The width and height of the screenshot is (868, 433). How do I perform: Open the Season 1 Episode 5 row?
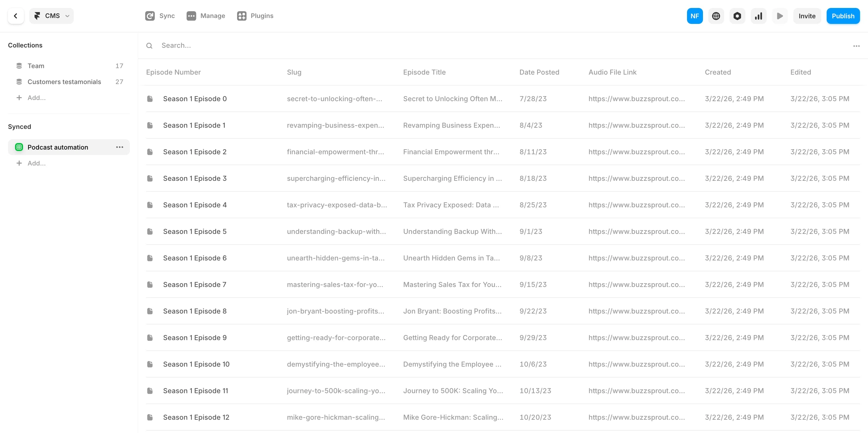pyautogui.click(x=195, y=231)
